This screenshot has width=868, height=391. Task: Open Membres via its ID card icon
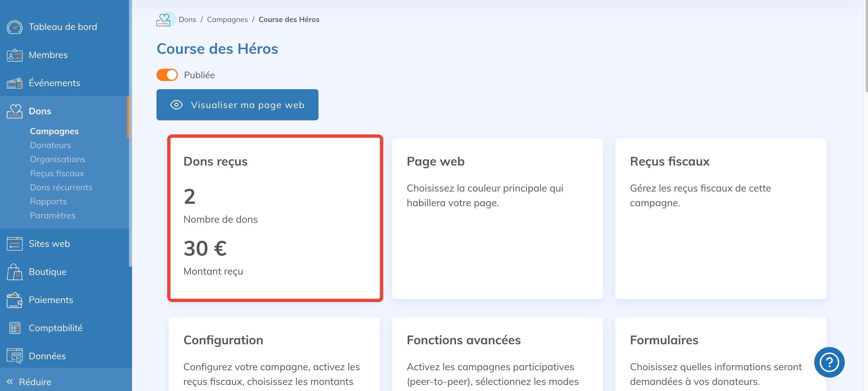14,55
